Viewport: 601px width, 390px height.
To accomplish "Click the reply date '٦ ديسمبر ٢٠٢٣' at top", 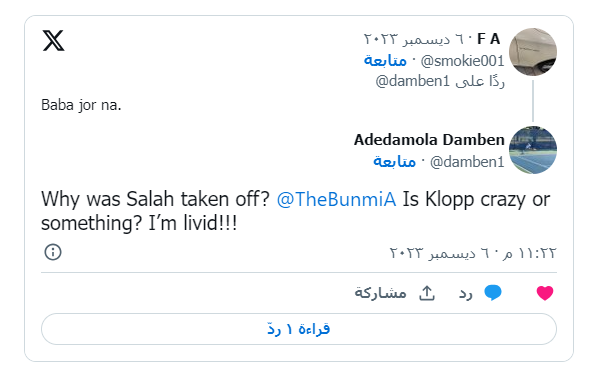I will coord(414,39).
